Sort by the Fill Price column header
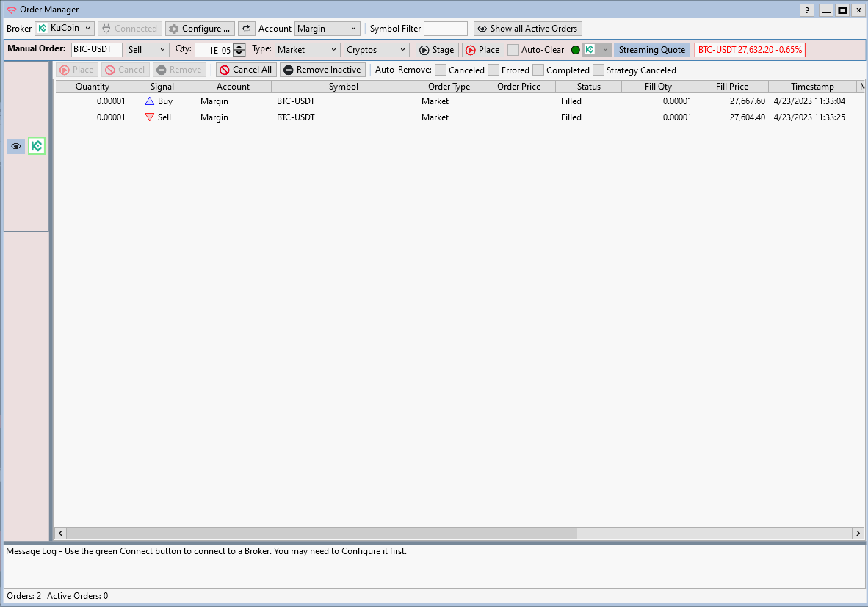The width and height of the screenshot is (868, 607). tap(731, 87)
